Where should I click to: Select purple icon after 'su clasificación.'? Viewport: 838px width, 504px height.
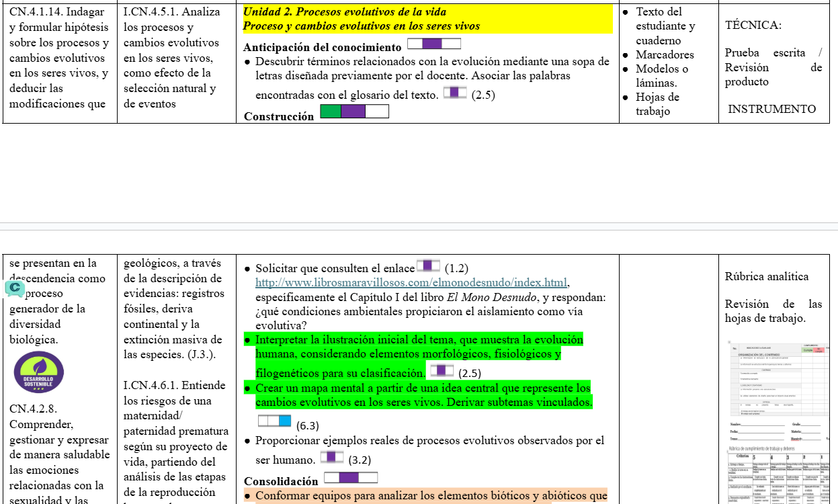[442, 370]
